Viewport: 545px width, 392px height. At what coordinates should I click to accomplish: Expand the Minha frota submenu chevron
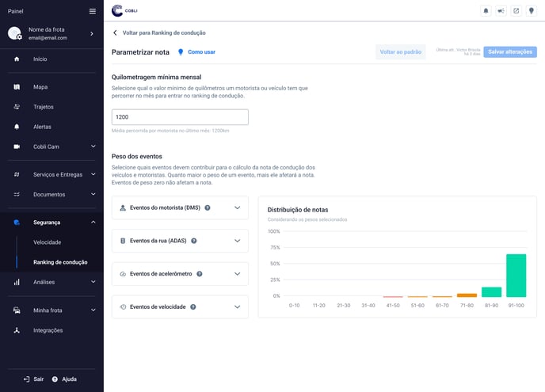point(93,310)
